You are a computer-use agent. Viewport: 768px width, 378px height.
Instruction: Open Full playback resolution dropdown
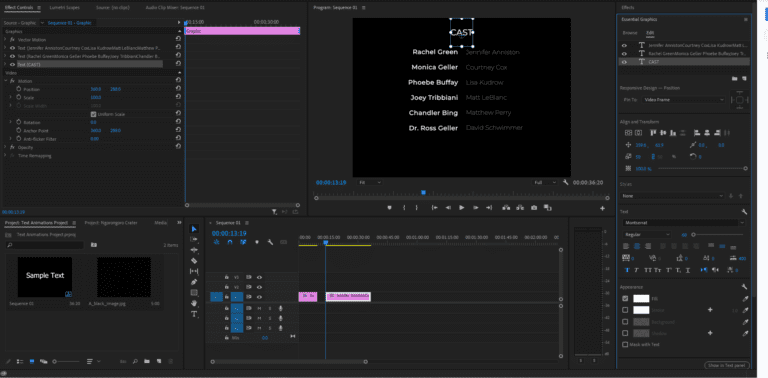point(545,182)
